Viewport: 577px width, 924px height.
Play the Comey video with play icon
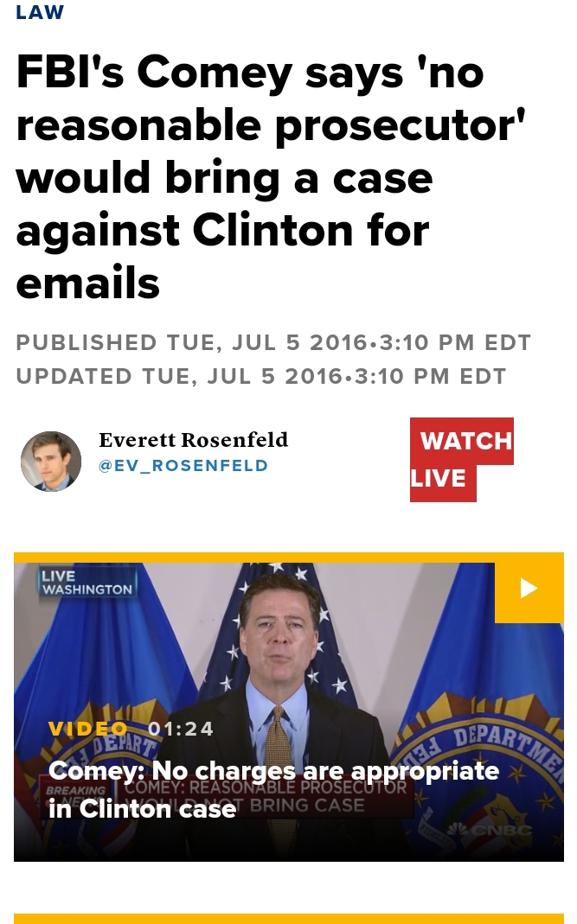529,588
